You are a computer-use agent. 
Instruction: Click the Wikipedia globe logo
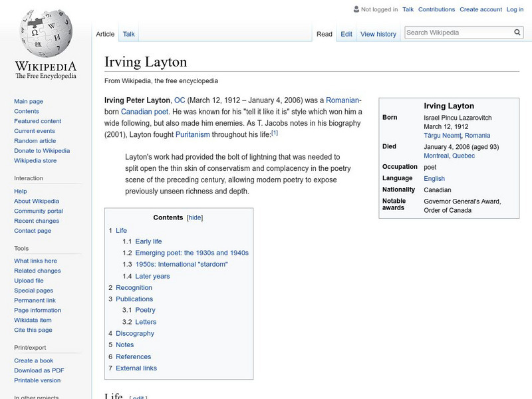45,33
